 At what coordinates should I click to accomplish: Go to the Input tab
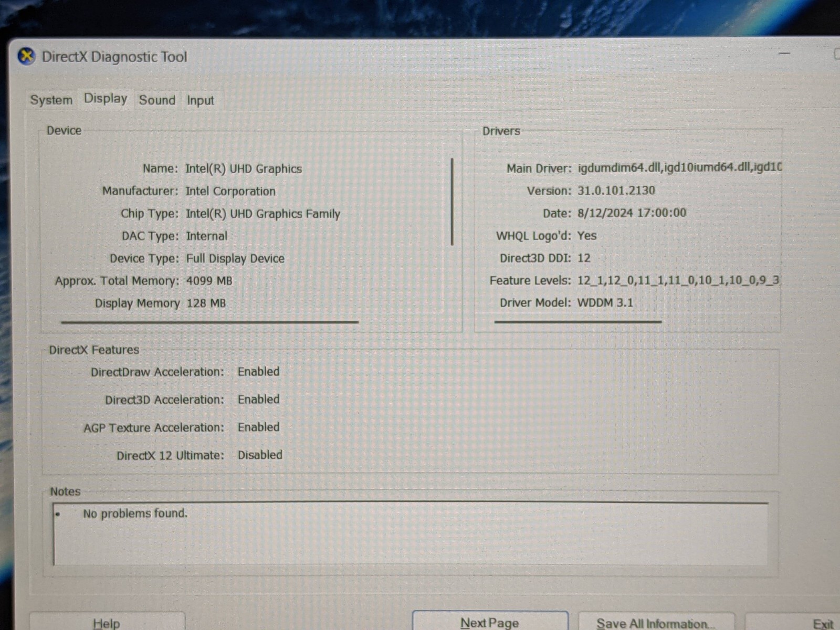click(200, 100)
